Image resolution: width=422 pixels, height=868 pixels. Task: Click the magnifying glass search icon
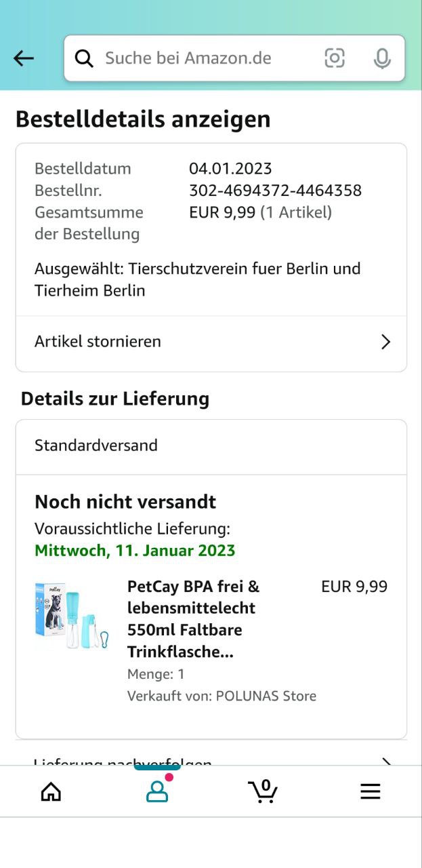point(84,58)
